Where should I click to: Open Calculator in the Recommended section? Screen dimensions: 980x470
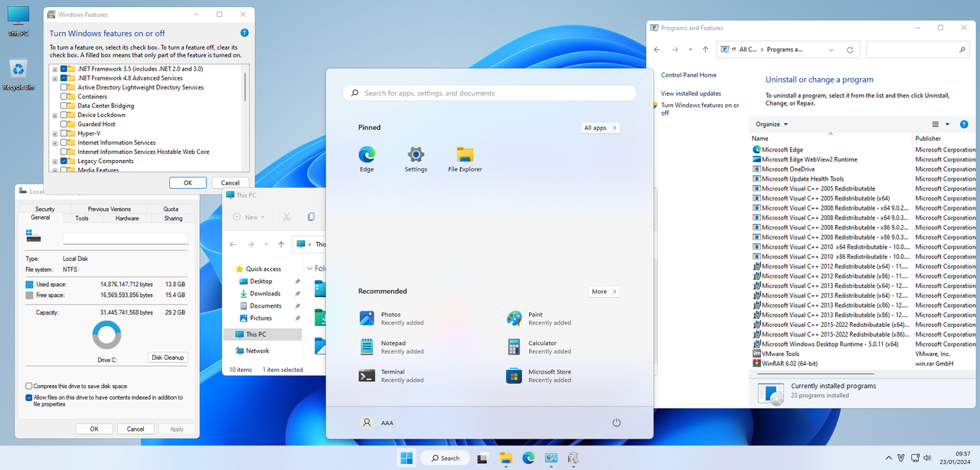(x=539, y=347)
